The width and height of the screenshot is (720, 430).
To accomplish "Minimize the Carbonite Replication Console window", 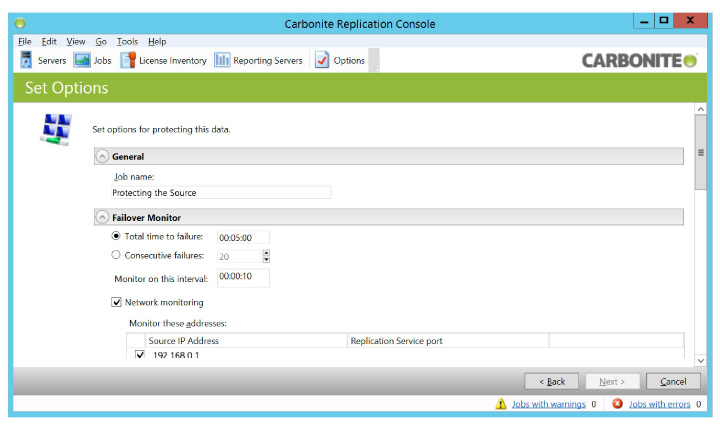I will (644, 21).
